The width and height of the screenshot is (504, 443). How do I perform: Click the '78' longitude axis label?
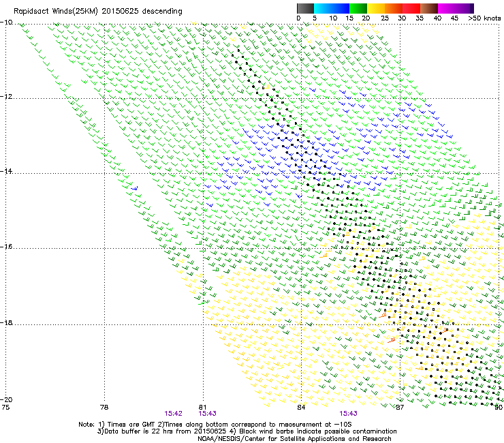click(104, 408)
